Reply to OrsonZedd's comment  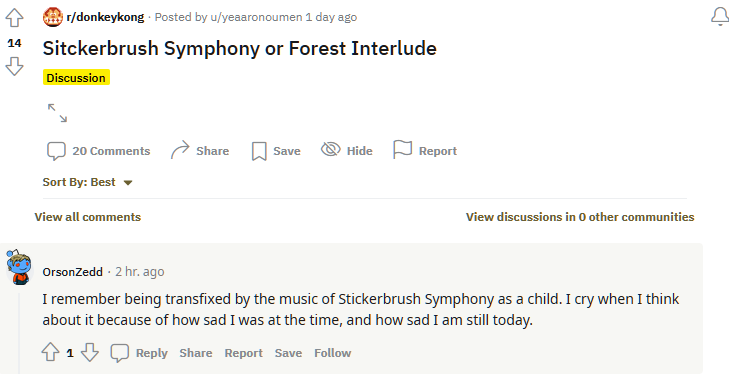click(x=139, y=353)
